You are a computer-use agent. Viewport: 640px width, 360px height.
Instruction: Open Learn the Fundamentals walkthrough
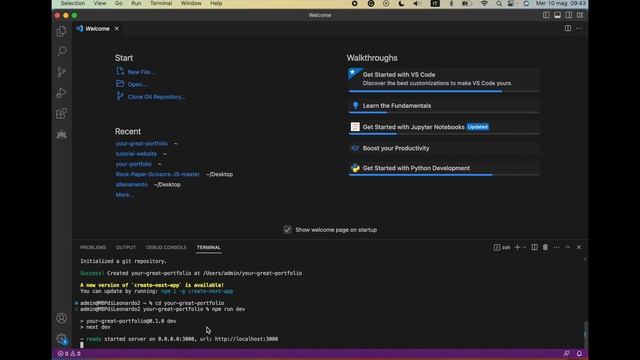tap(444, 106)
